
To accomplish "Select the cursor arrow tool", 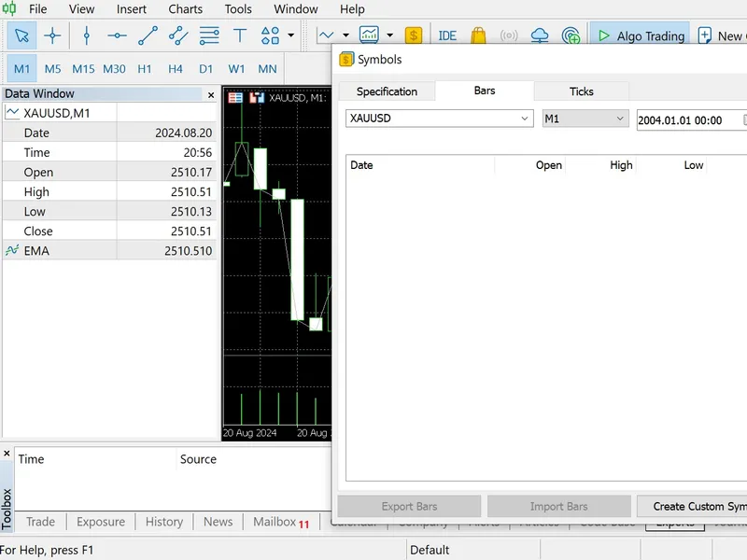I will click(x=21, y=35).
